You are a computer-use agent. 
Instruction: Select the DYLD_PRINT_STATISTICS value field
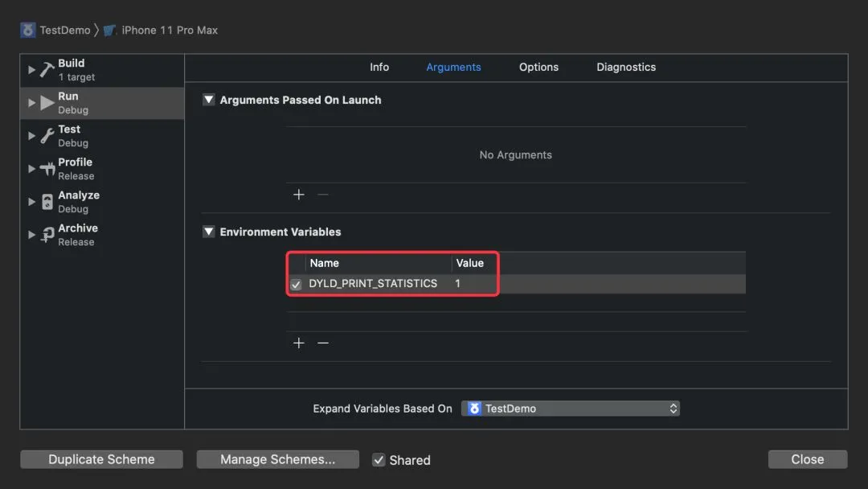pyautogui.click(x=474, y=284)
